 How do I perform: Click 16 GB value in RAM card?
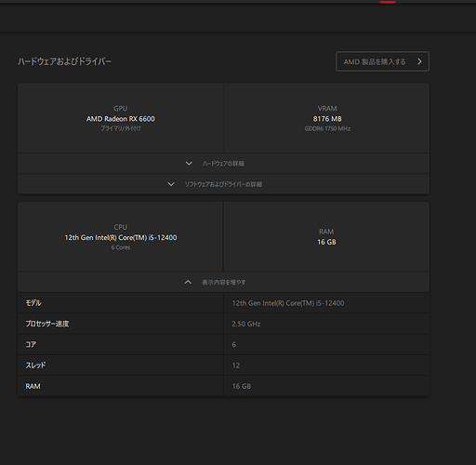pos(326,242)
